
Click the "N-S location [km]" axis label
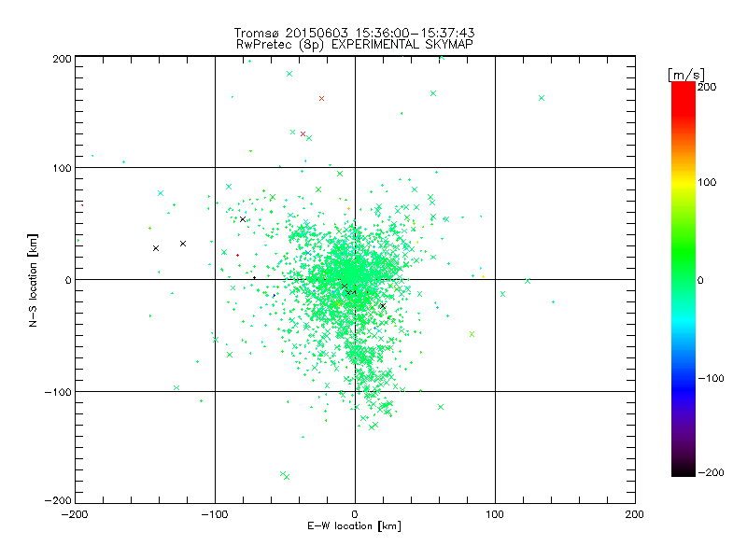pos(33,280)
